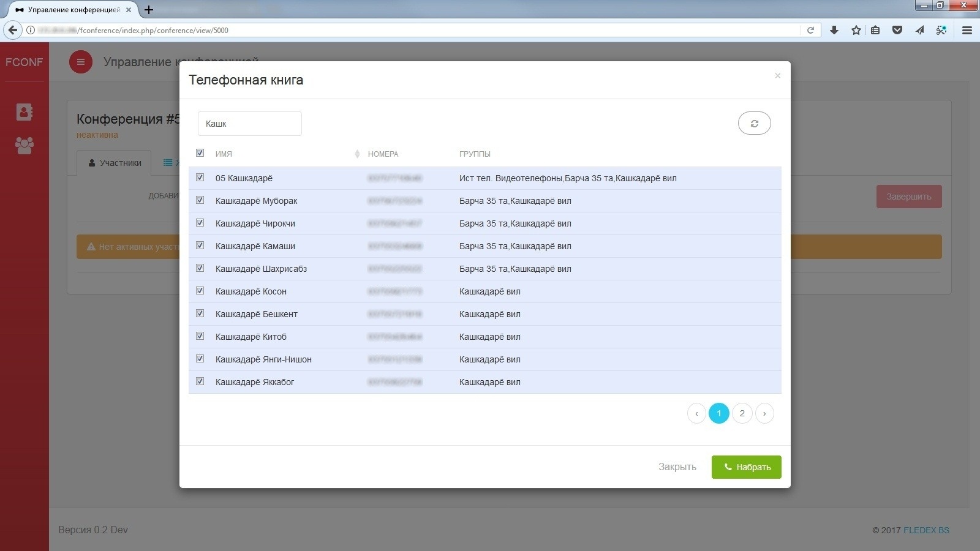Uncheck Кашкадарё Яккабог checkbox
Screen dimensions: 980x551
200,381
